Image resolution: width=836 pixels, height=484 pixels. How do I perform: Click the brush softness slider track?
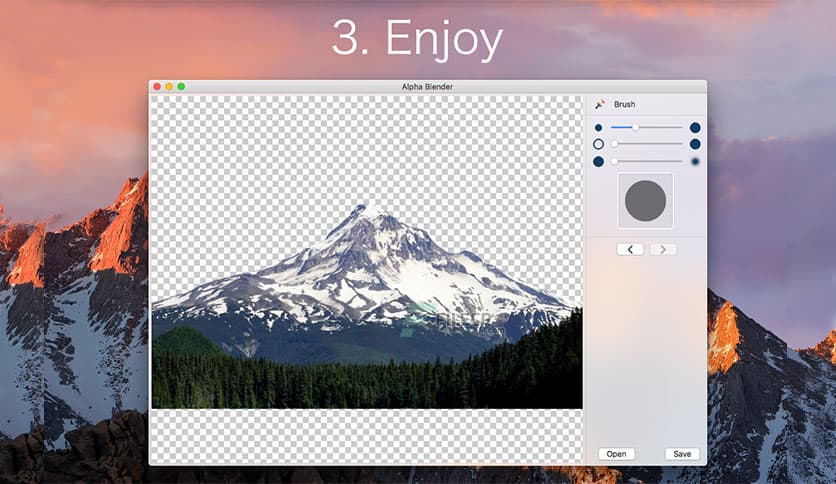pyautogui.click(x=646, y=161)
